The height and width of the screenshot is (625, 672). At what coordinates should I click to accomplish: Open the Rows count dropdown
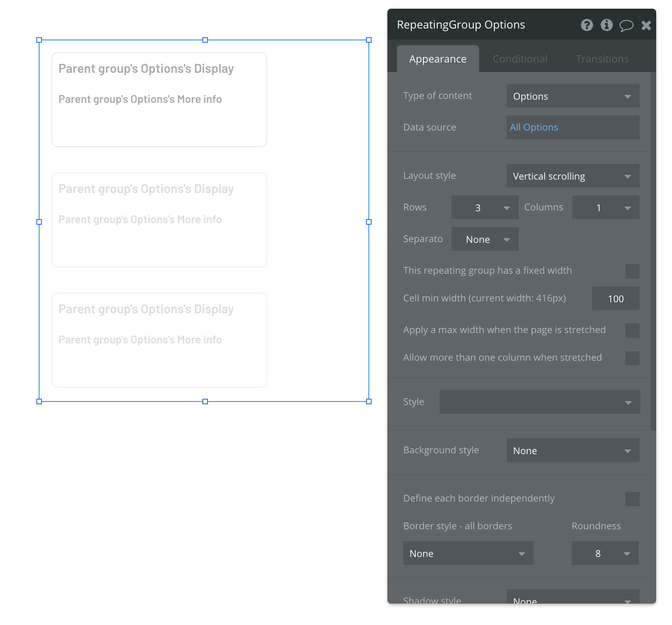485,207
